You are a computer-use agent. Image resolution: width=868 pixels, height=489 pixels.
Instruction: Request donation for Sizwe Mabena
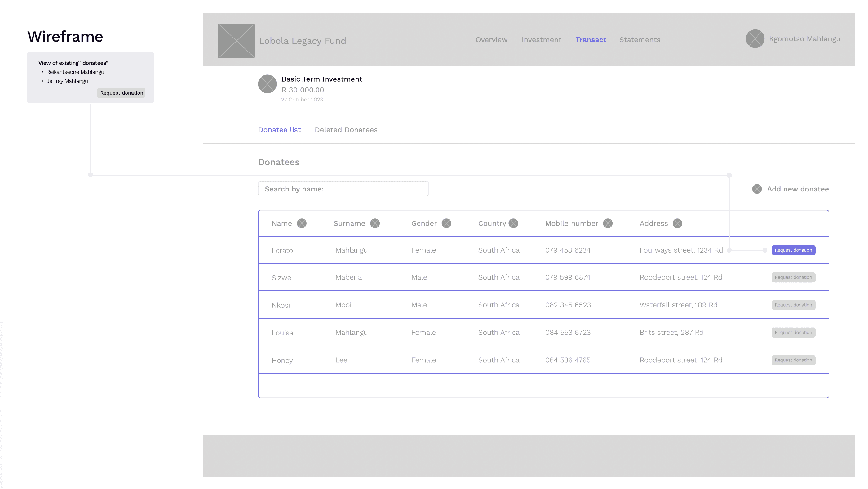coord(793,277)
